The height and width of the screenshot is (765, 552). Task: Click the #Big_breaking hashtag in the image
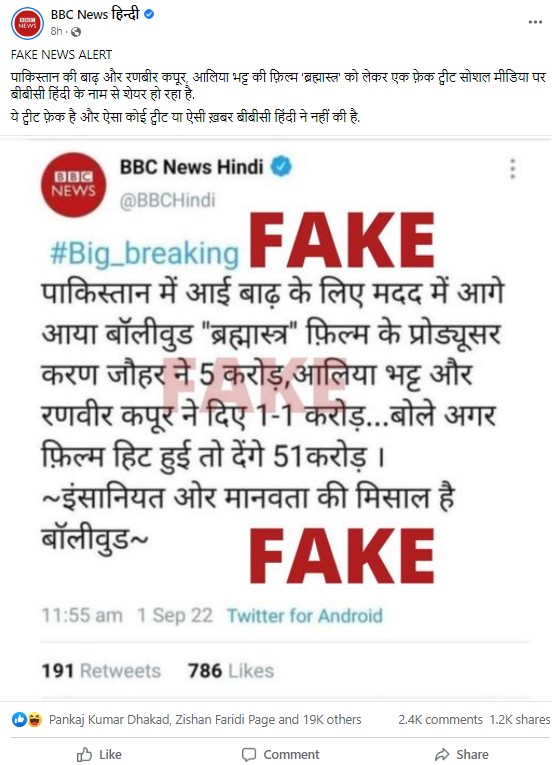click(144, 255)
